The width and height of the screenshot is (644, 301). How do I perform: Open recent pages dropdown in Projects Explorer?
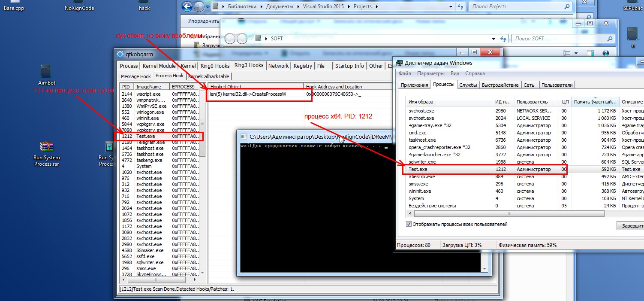(208, 7)
